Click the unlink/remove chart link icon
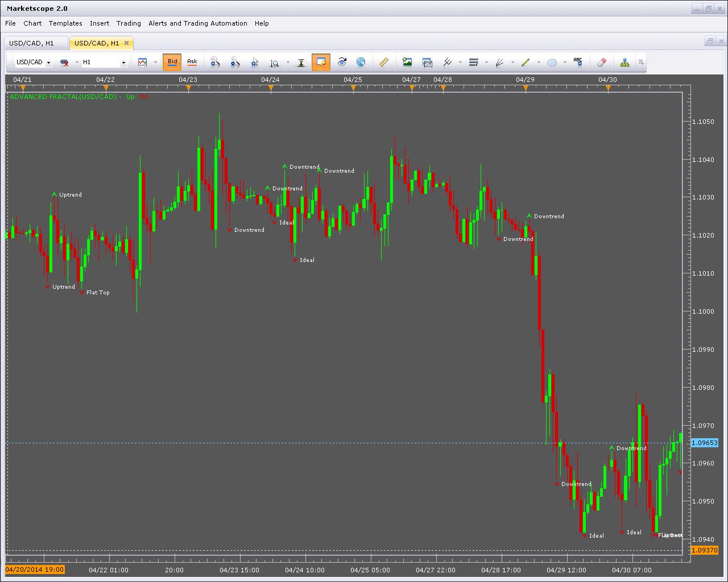This screenshot has height=582, width=728. coord(64,63)
